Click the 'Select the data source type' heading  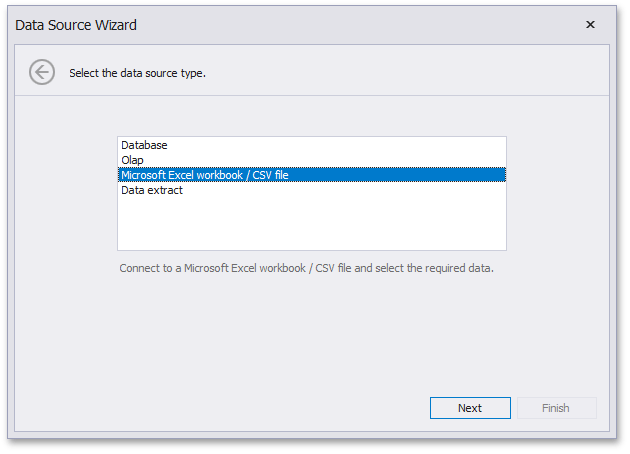[x=137, y=73]
